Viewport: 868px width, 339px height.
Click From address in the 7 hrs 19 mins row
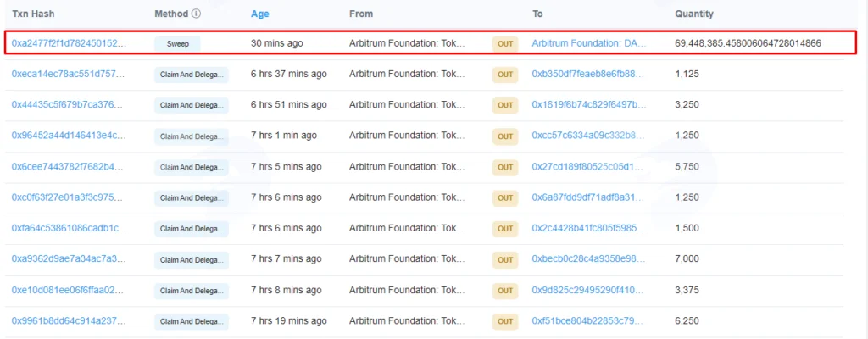(x=408, y=320)
